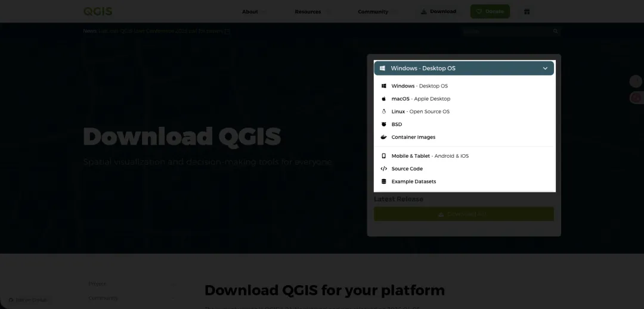Click the source code brackets icon
The width and height of the screenshot is (644, 309).
coord(383,168)
